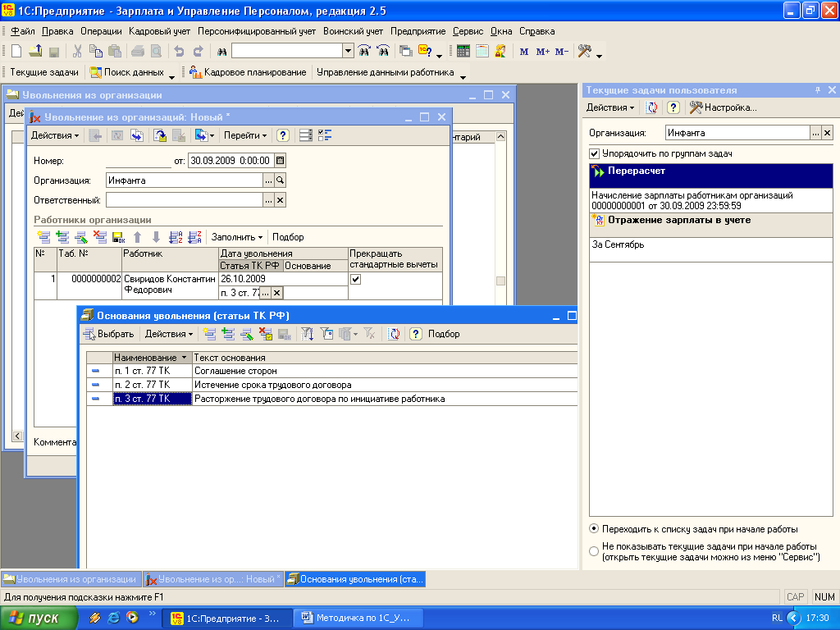Open Заполнить dropdown in Работники section
The width and height of the screenshot is (840, 630).
coord(237,237)
